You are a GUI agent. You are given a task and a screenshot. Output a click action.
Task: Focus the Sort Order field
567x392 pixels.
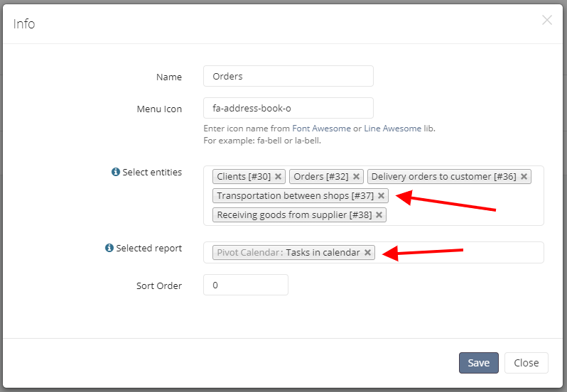coord(246,285)
